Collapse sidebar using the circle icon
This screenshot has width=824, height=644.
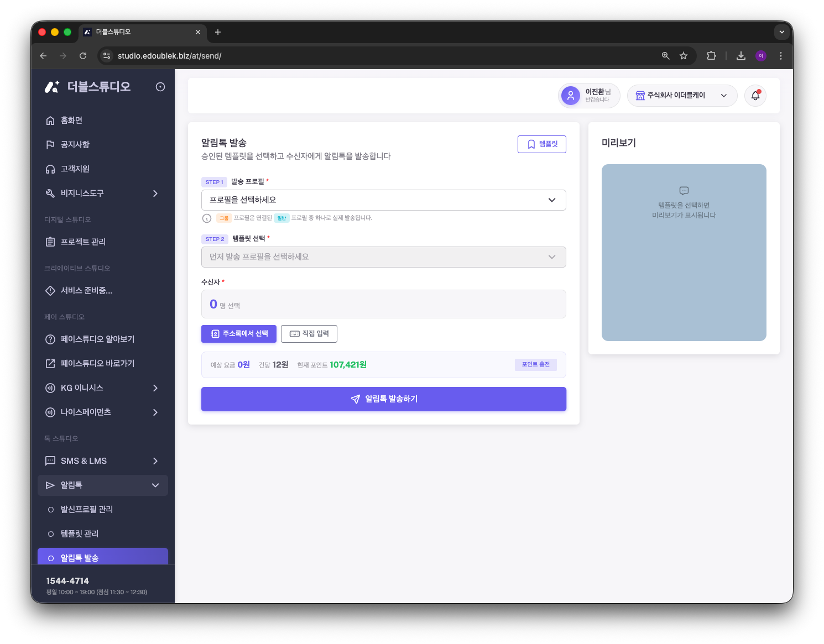click(x=160, y=87)
